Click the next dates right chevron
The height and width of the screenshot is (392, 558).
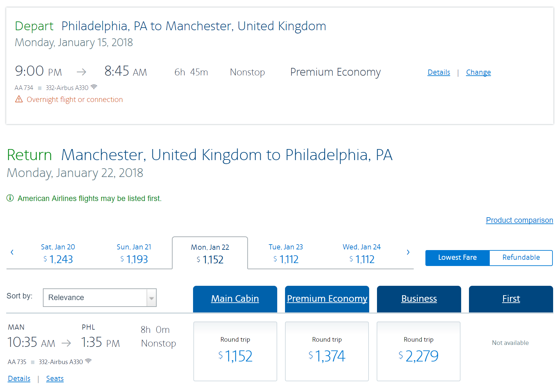tap(408, 252)
